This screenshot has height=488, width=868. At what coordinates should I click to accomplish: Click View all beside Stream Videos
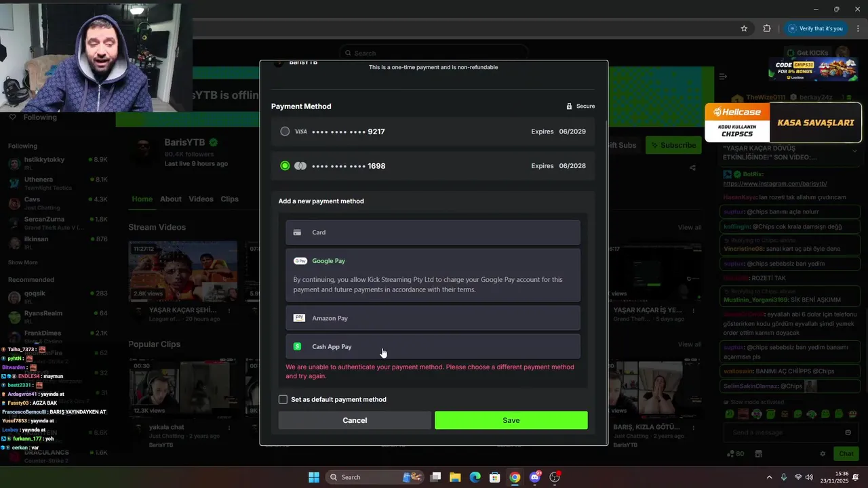[690, 227]
